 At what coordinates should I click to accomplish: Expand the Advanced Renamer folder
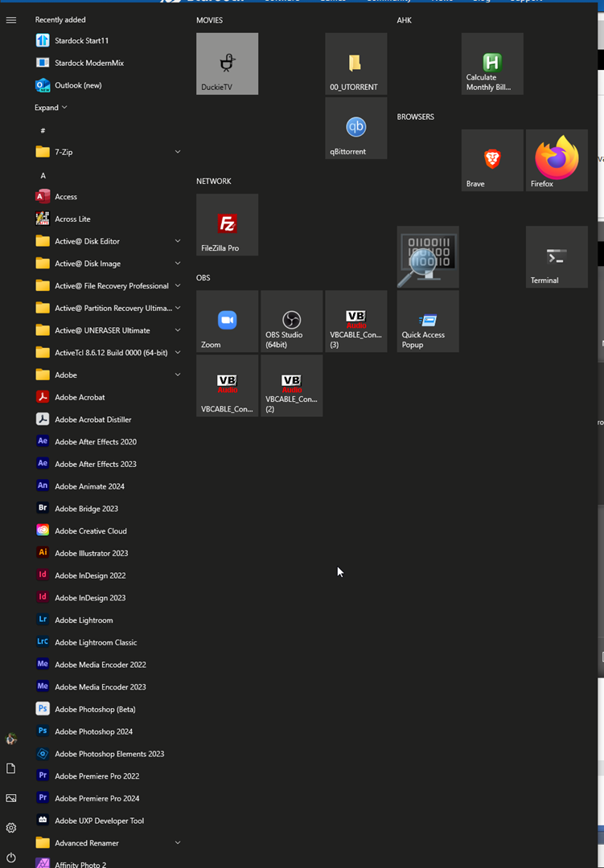[109, 842]
